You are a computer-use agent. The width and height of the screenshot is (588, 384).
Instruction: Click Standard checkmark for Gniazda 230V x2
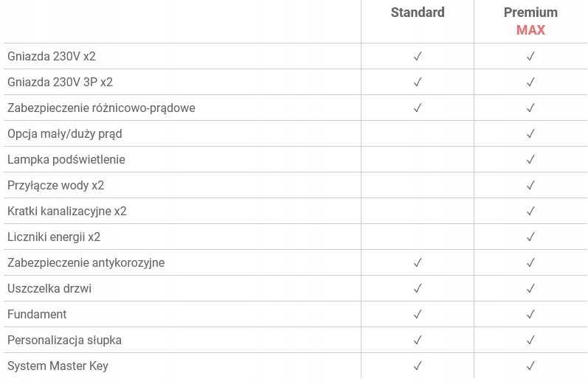[418, 56]
